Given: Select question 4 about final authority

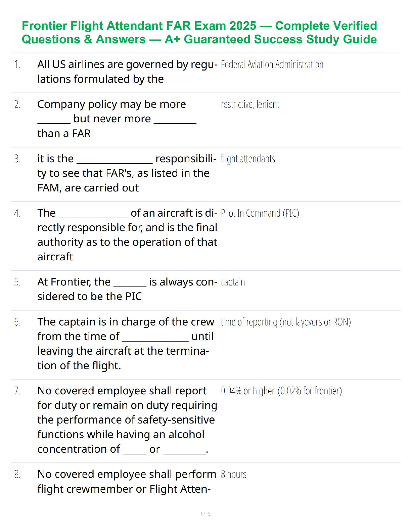Looking at the screenshot, I should click(x=127, y=234).
